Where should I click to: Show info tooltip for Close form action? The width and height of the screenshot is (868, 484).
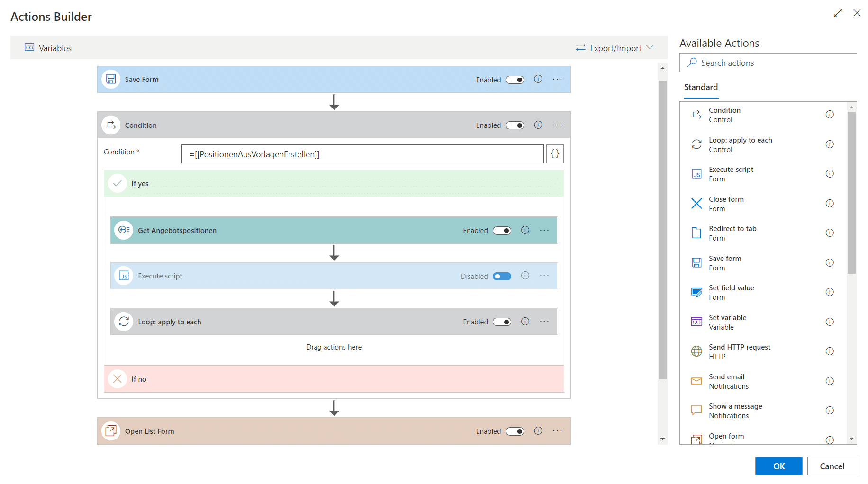830,203
